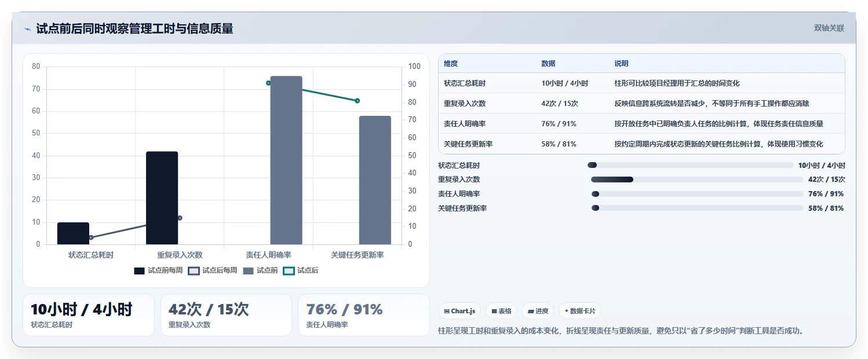Click the x-axis label 状态汇总耗时

(x=91, y=255)
